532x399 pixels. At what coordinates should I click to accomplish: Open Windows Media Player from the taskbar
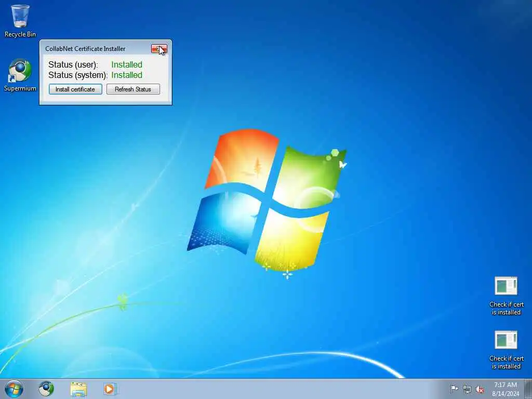click(x=110, y=389)
